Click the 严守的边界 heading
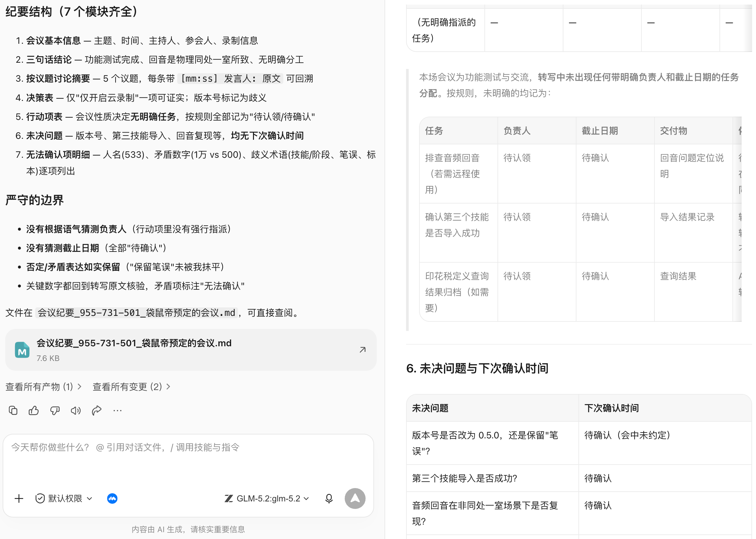Screen dimensions: 756x539 point(35,200)
